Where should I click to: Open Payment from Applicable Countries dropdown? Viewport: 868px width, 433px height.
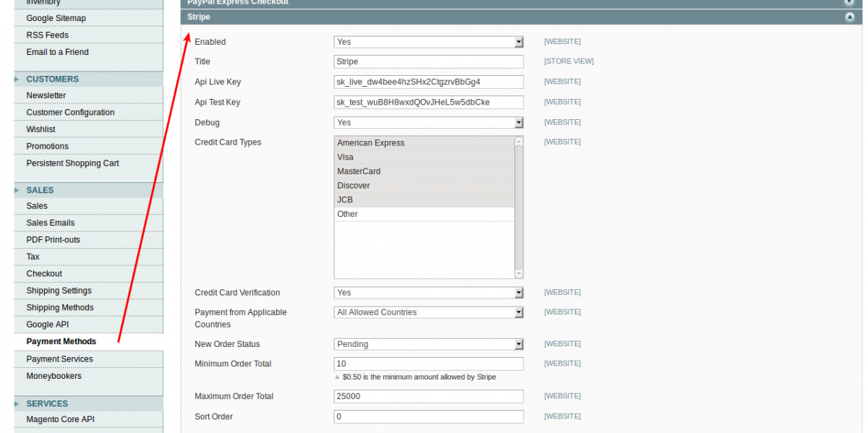[x=428, y=312]
